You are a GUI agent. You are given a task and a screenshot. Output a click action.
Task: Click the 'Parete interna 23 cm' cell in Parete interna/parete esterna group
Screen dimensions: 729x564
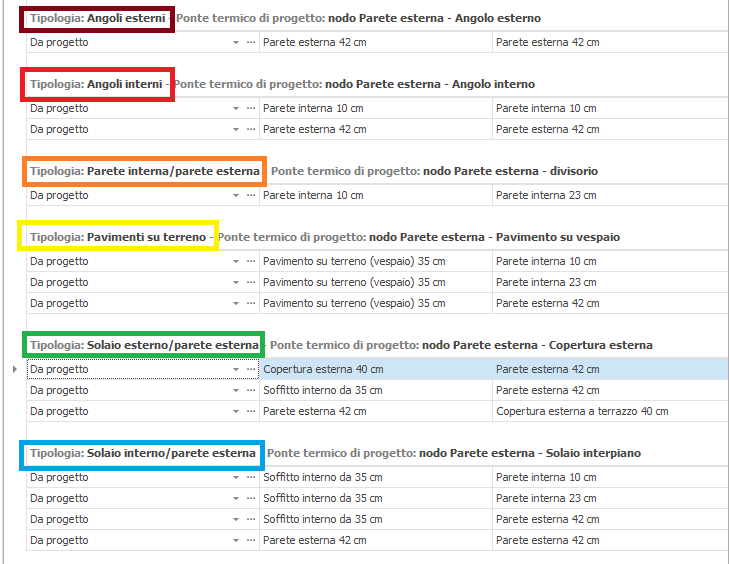546,196
